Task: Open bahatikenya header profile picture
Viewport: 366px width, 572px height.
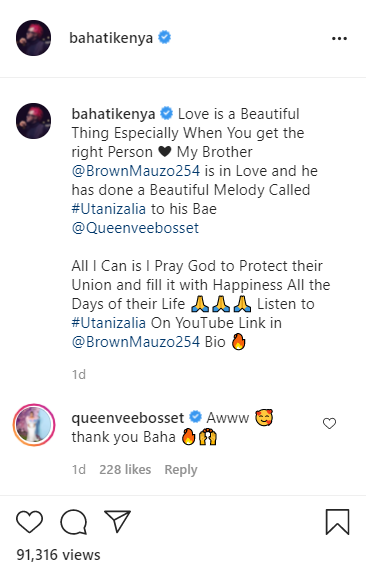Action: (x=34, y=38)
